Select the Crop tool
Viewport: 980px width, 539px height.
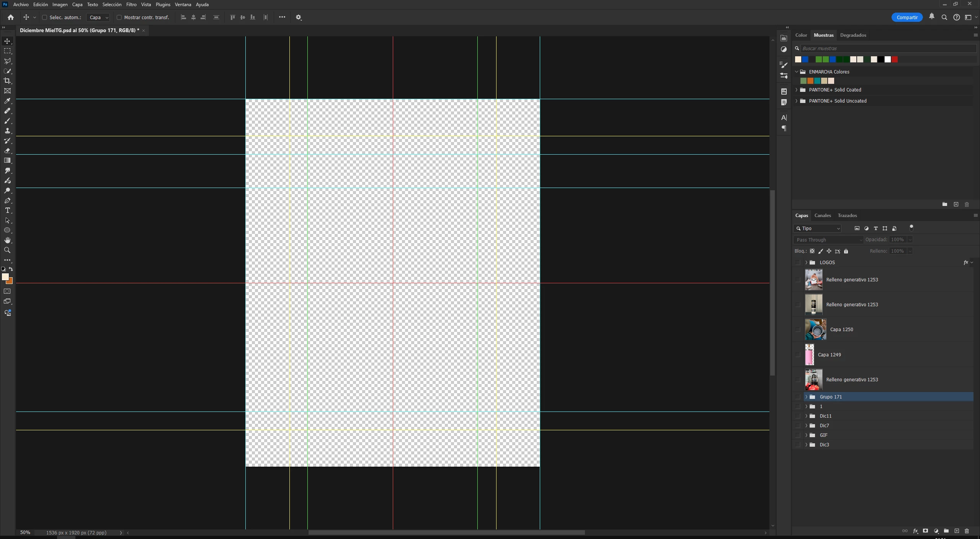(7, 81)
